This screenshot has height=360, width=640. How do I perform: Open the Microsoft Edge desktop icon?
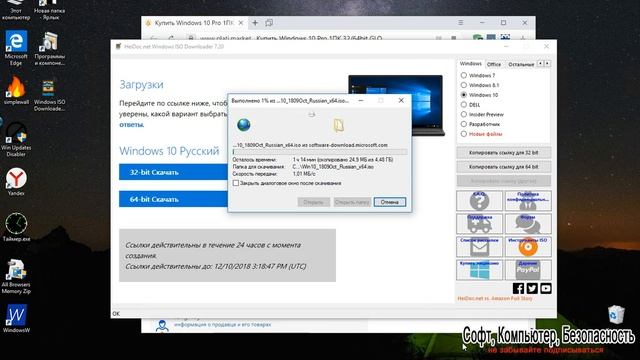[16, 48]
